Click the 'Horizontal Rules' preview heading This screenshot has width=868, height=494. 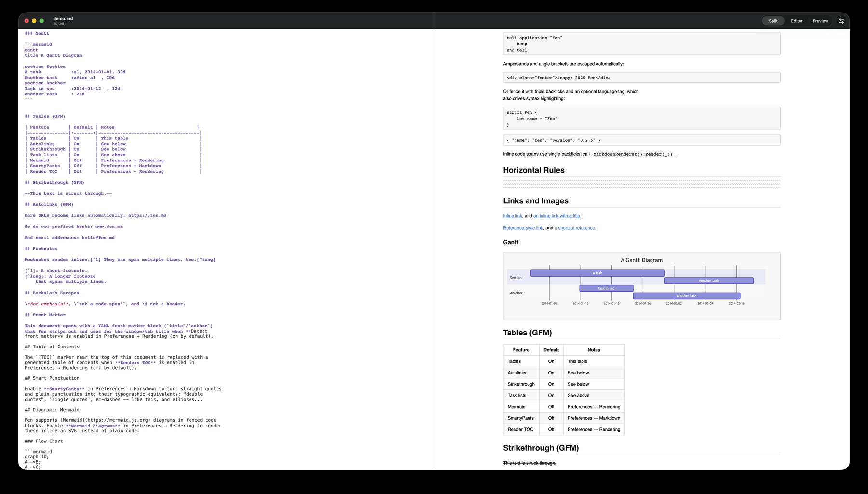tap(534, 170)
